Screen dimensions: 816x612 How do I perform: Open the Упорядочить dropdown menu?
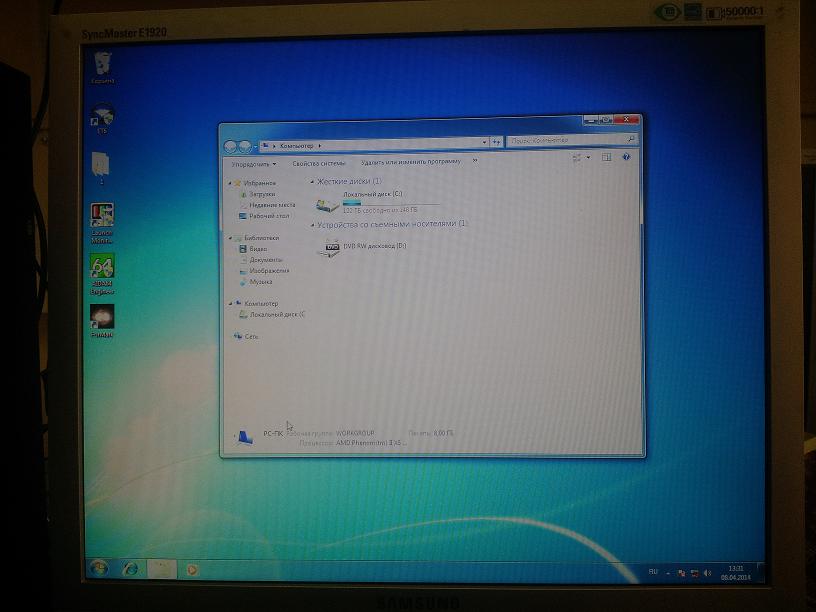pyautogui.click(x=253, y=162)
